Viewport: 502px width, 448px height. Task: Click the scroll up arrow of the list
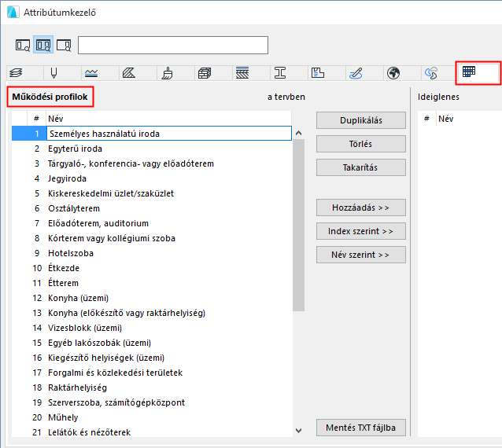click(299, 133)
